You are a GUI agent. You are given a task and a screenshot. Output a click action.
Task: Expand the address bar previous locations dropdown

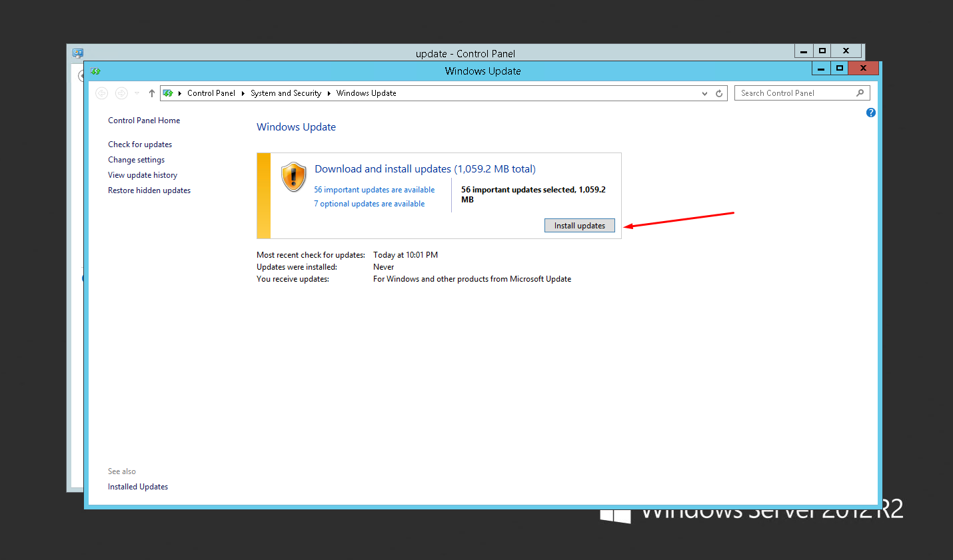(704, 93)
